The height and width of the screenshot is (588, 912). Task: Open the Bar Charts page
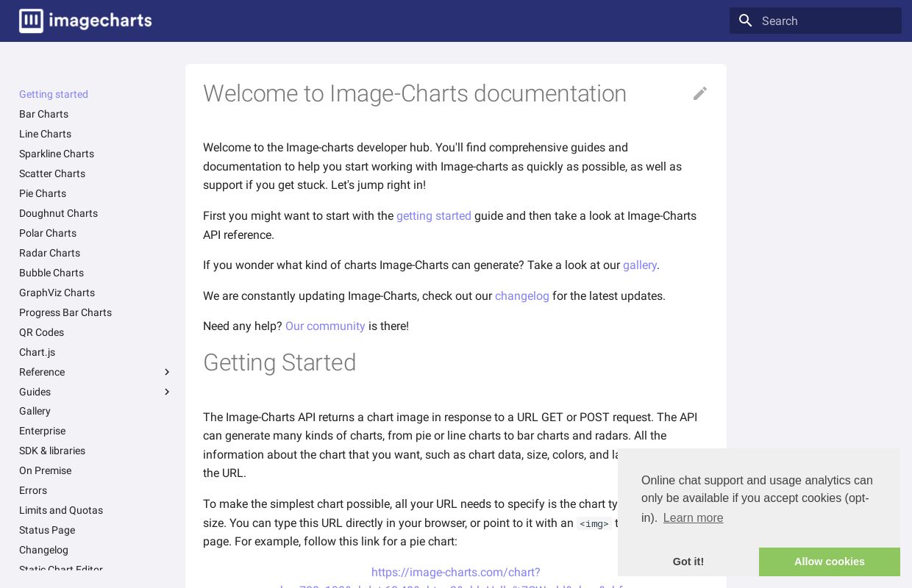pyautogui.click(x=43, y=114)
